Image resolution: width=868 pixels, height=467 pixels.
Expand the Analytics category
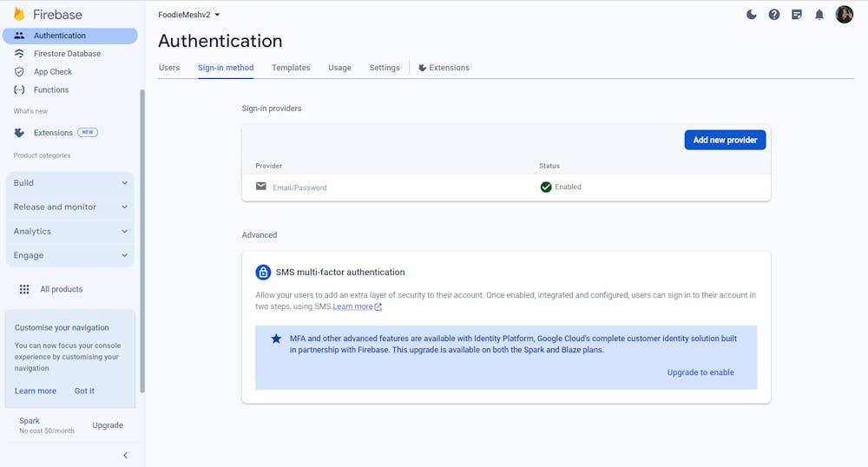tap(70, 232)
